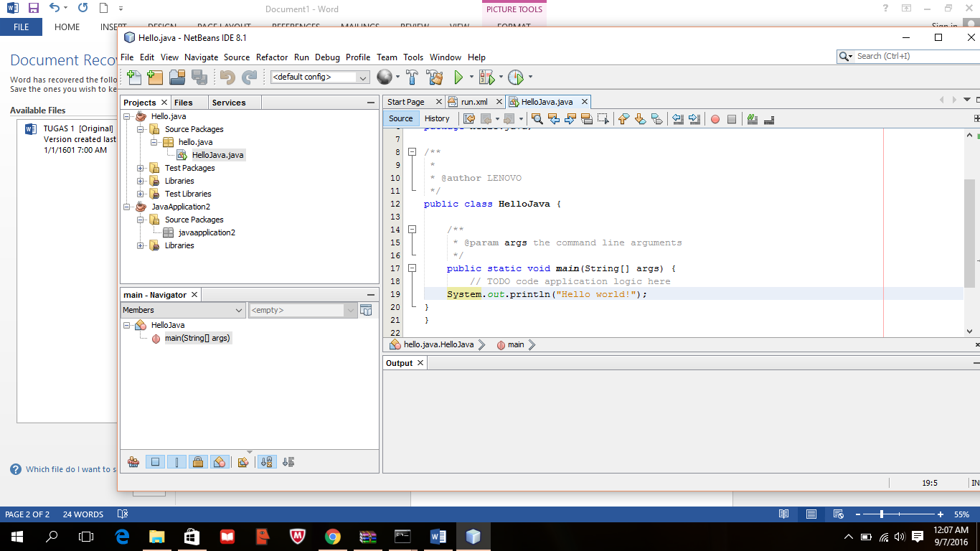
Task: Toggle Show Fields filter in Navigator
Action: point(155,462)
